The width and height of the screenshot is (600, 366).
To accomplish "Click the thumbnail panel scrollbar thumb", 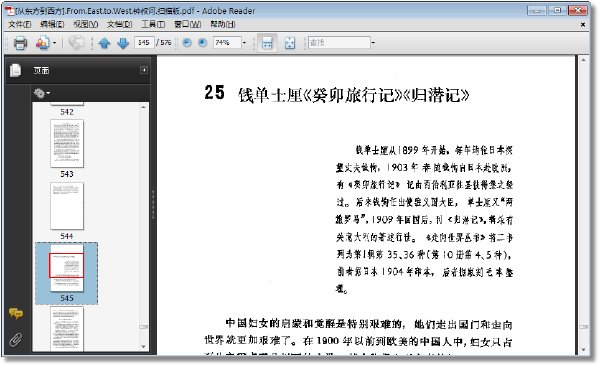I will (143, 327).
